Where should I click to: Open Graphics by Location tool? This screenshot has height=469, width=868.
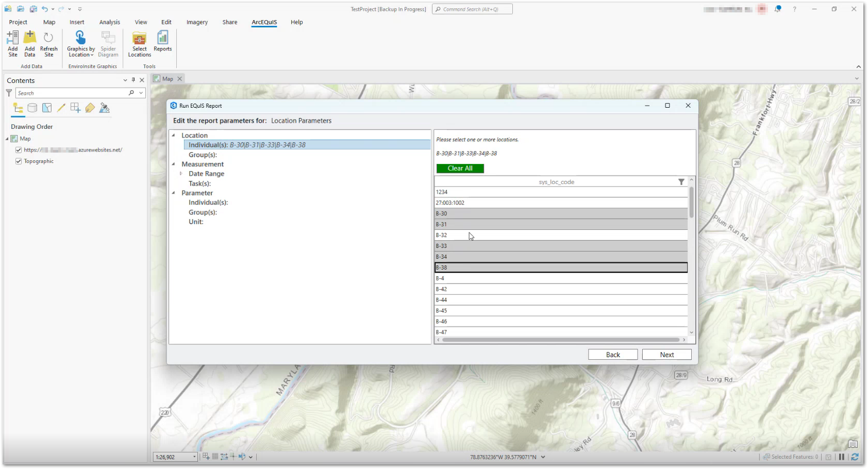pos(81,43)
